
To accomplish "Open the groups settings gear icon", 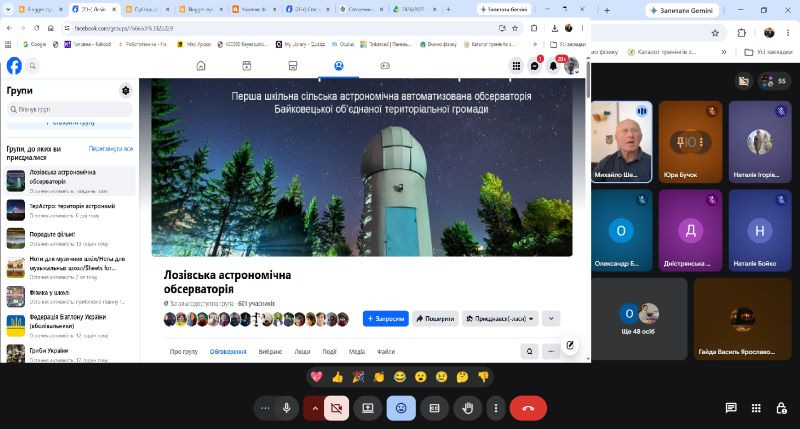I will click(126, 91).
